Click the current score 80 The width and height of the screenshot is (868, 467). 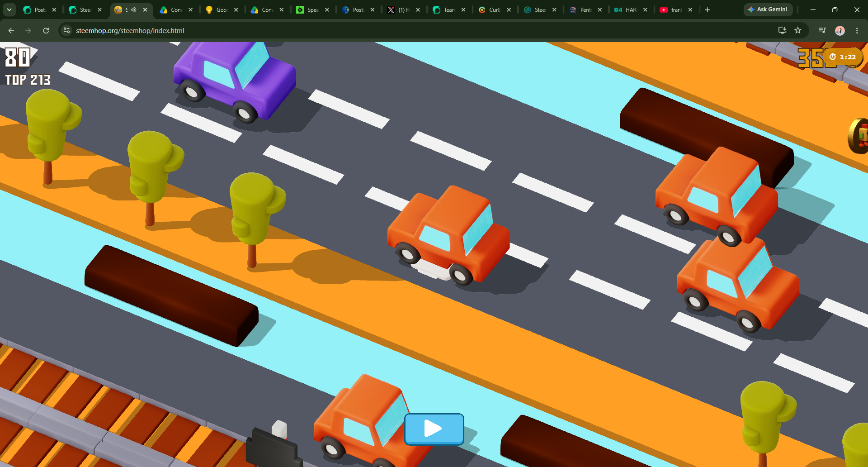18,58
